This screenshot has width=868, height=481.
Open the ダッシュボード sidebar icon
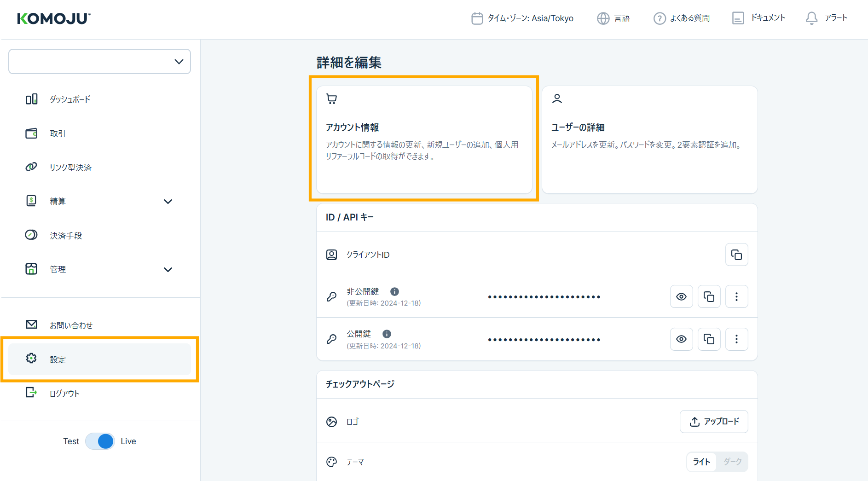point(31,99)
